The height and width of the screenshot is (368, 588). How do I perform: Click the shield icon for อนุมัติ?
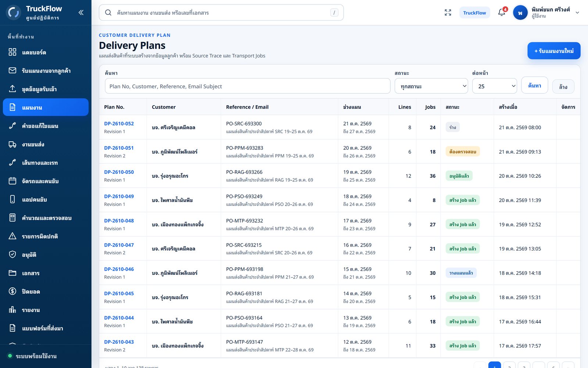pyautogui.click(x=12, y=254)
